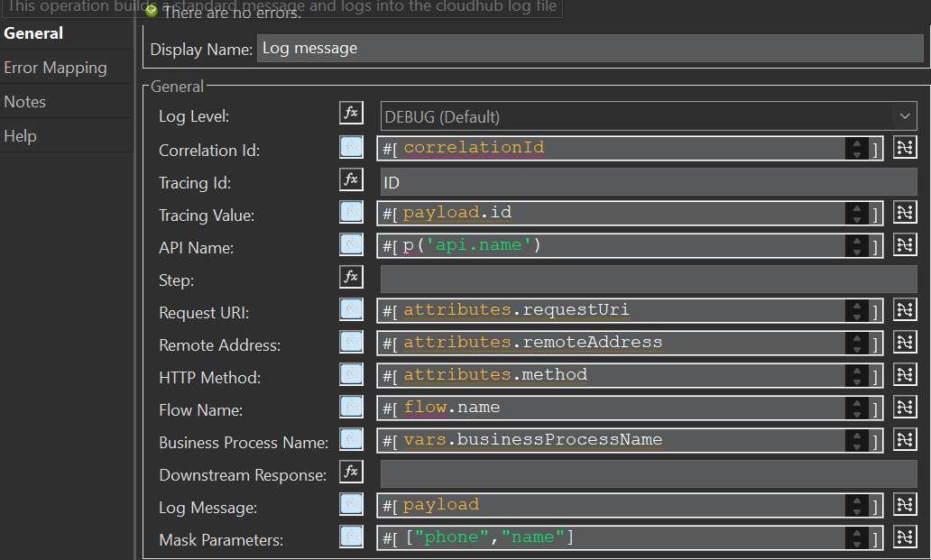Toggle expression mode for Business Process Name
This screenshot has height=560, width=931.
351,439
